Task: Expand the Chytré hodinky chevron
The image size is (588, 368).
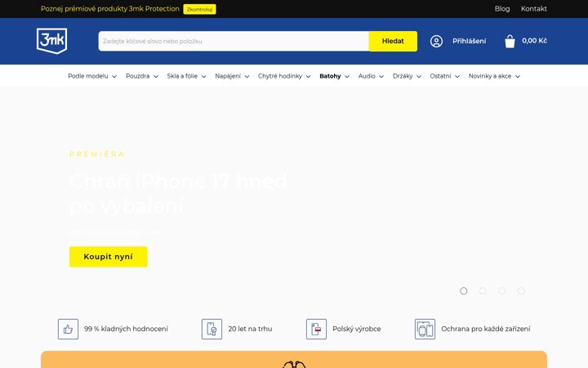Action: (x=308, y=77)
